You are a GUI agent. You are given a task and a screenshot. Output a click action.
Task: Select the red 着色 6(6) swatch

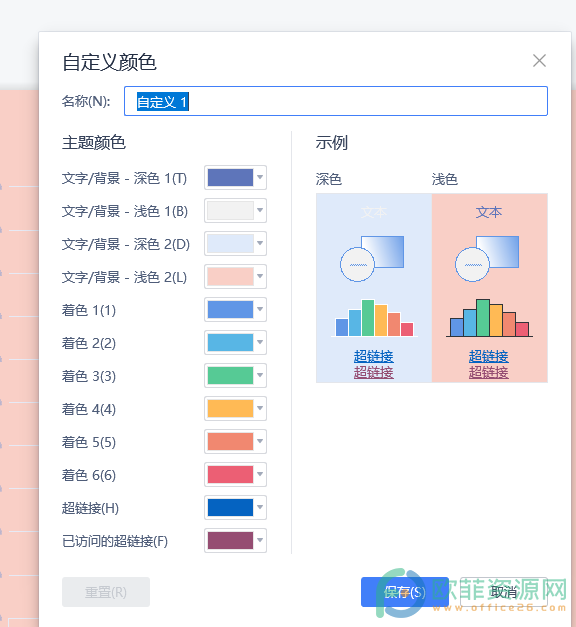pos(230,474)
